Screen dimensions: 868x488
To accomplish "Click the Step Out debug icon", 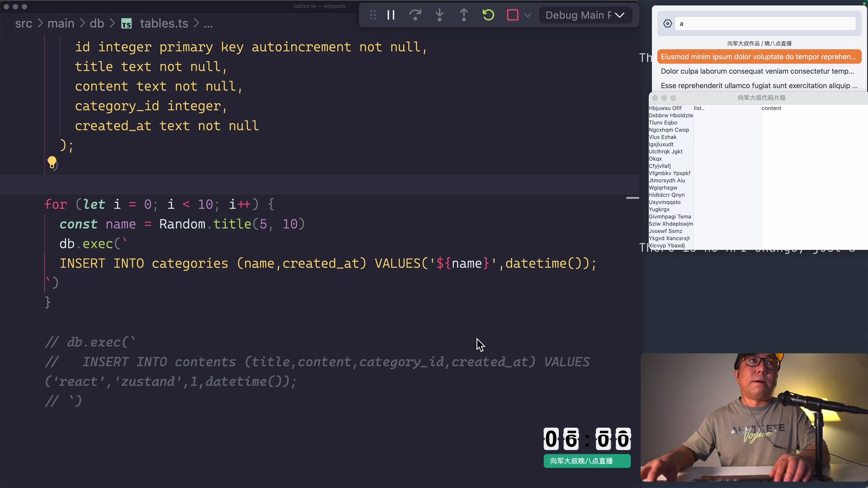I will pos(464,15).
